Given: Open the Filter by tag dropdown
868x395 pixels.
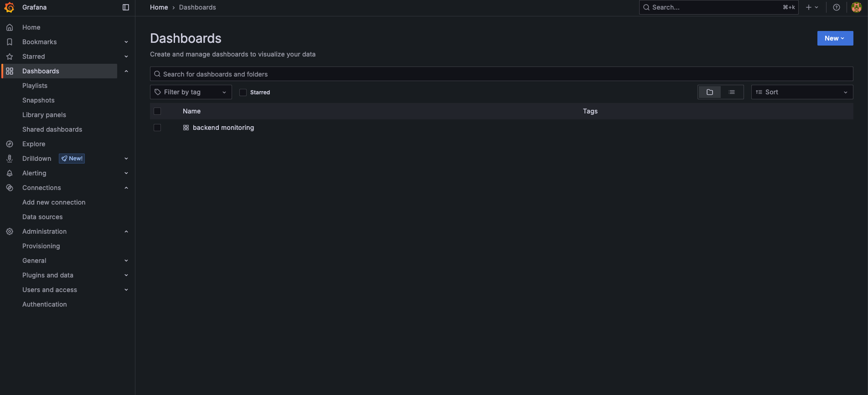Looking at the screenshot, I should click(191, 92).
